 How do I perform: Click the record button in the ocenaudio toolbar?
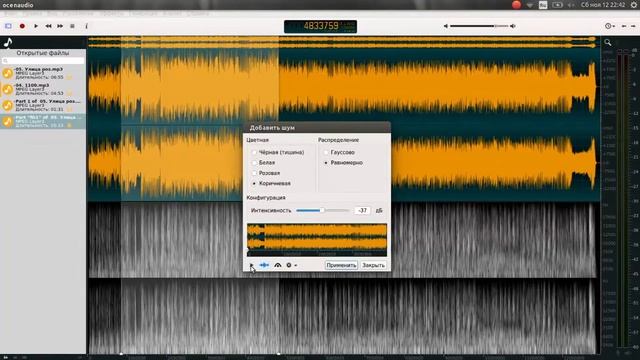pyautogui.click(x=22, y=26)
